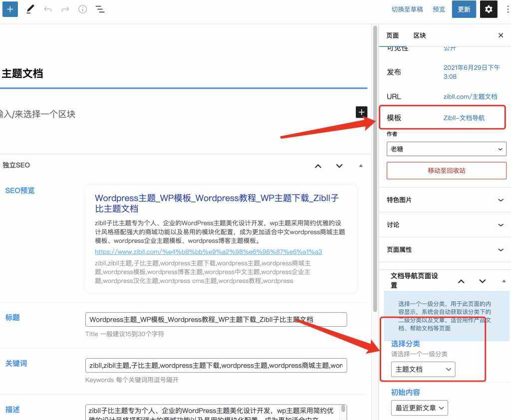Viewport: 511px width, 420px height.
Task: Select the pencil edit tool in the toolbar
Action: pos(30,9)
